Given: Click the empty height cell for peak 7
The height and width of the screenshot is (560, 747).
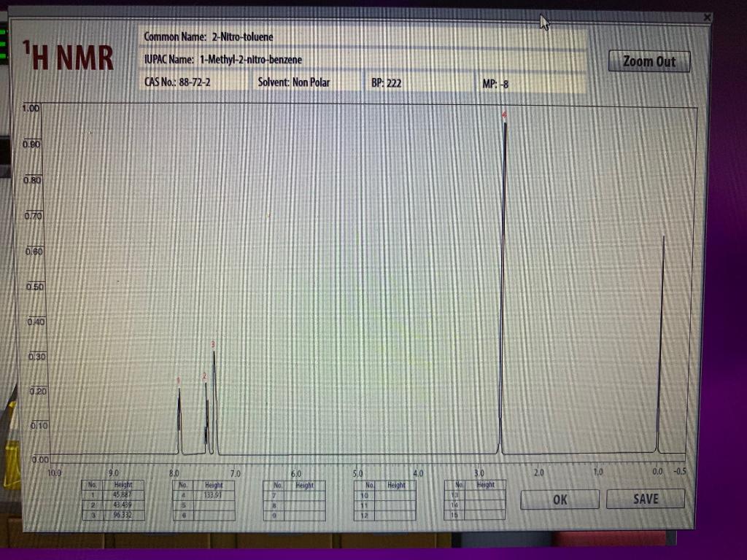Looking at the screenshot, I should [x=305, y=495].
